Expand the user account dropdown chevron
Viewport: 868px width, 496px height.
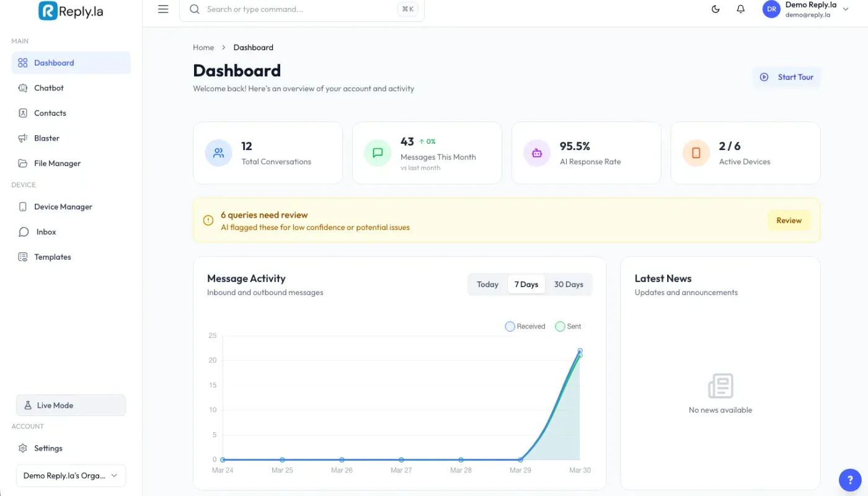846,9
